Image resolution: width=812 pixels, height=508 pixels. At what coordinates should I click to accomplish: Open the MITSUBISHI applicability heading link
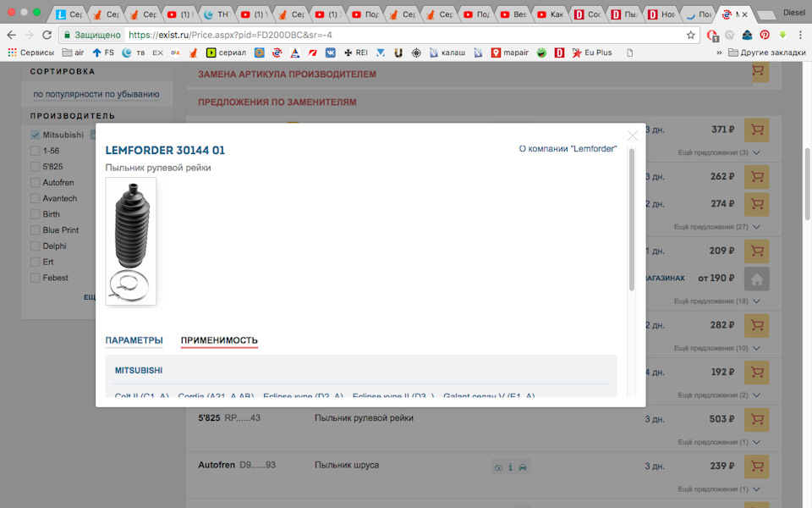pyautogui.click(x=138, y=371)
